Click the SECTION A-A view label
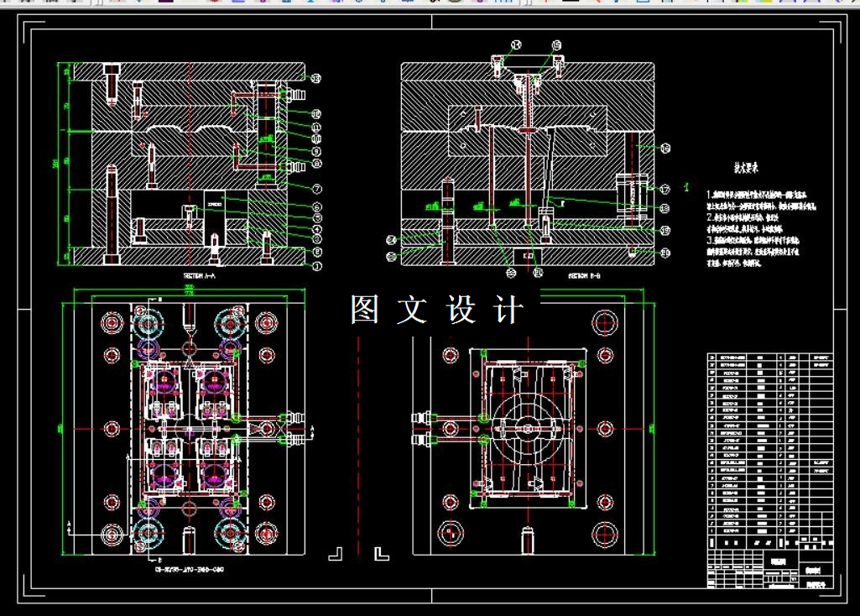860x616 pixels. [200, 276]
